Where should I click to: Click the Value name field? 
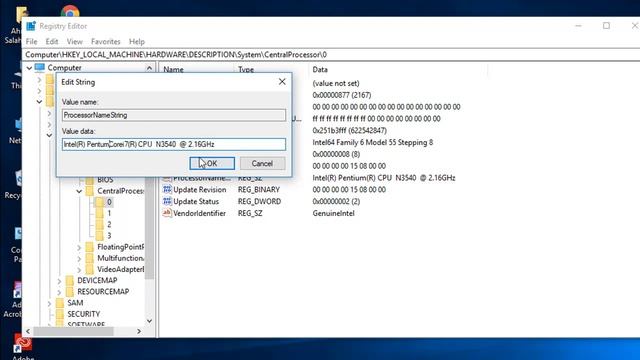pyautogui.click(x=174, y=115)
